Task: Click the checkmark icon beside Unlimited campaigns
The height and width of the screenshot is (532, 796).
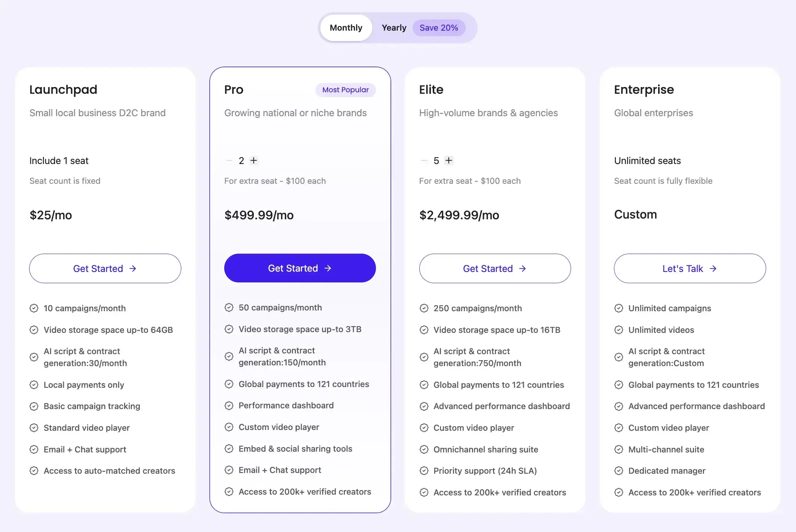Action: [619, 308]
